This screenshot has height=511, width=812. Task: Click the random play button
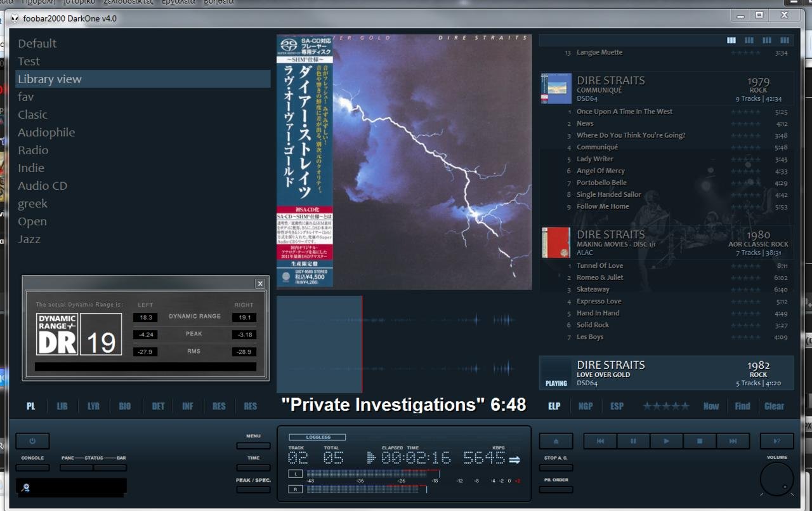click(x=776, y=441)
